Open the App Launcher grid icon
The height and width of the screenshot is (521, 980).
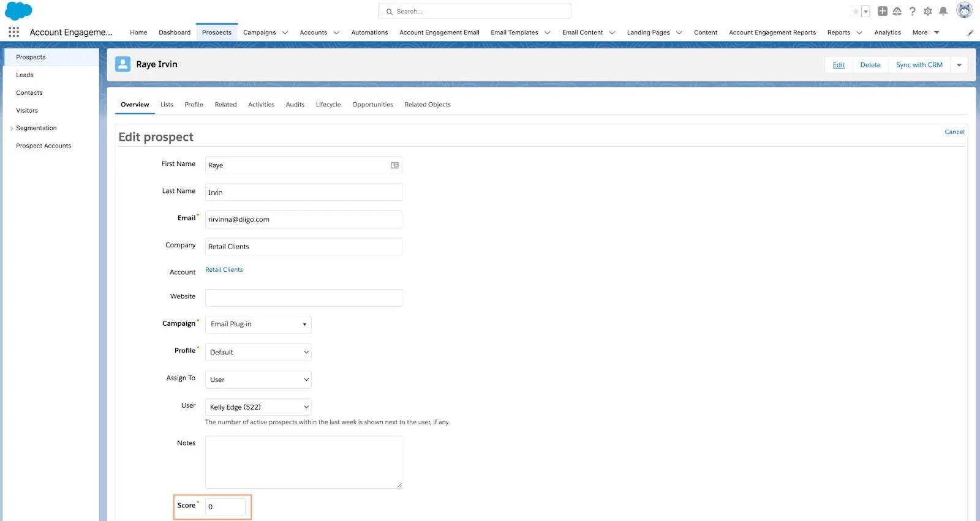tap(13, 32)
